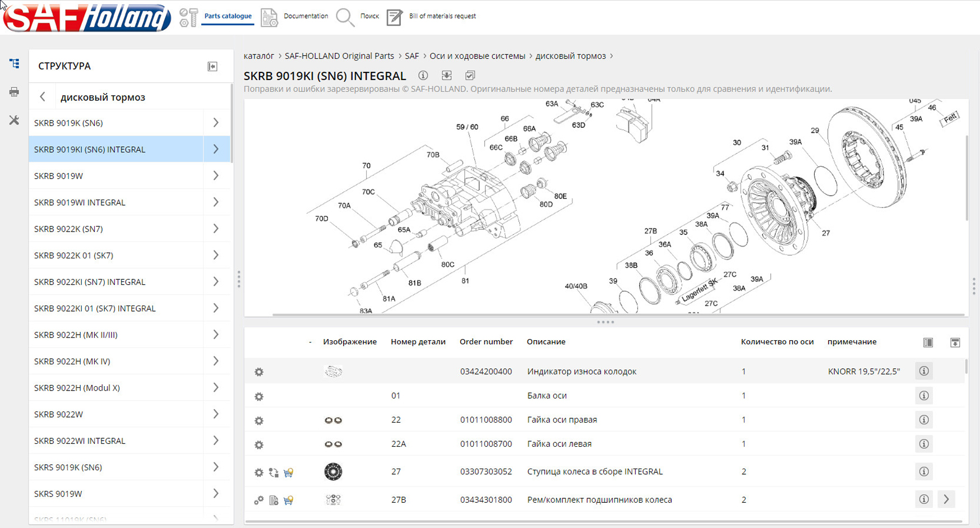Click the download icon beside the page title

pyautogui.click(x=447, y=76)
